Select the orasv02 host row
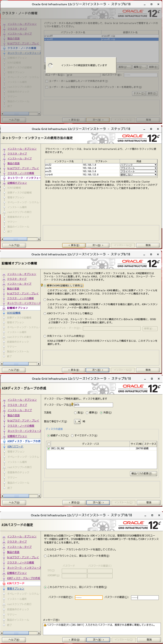Image resolution: width=163 pixels, height=644 pixels. tap(101, 39)
